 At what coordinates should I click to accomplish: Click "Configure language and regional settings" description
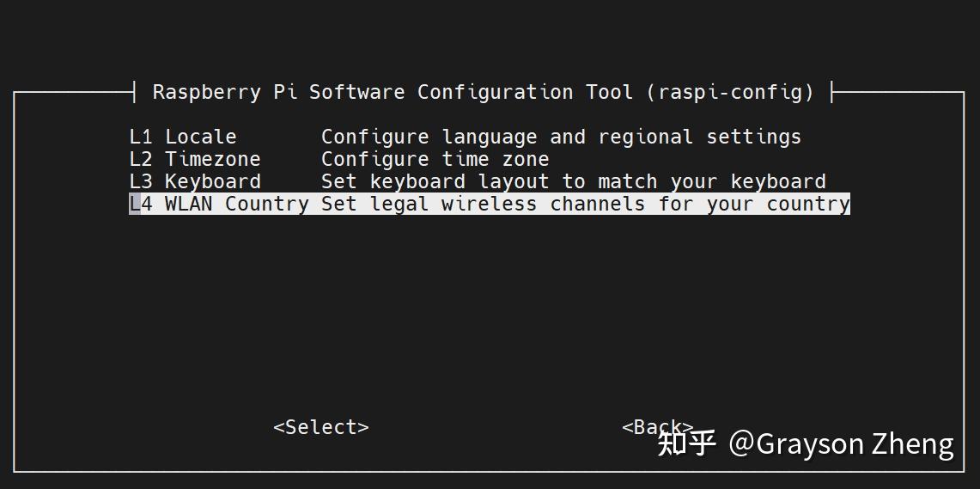[x=561, y=137]
